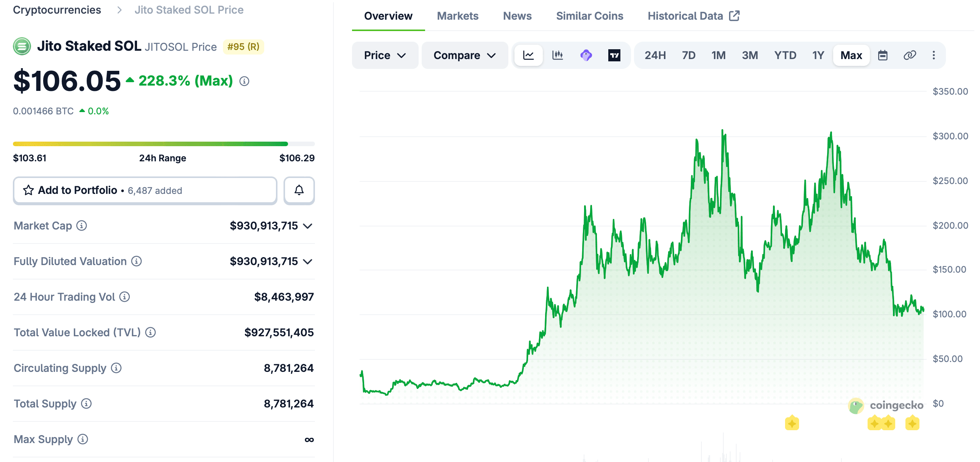Open Cryptocurrencies breadcrumb link
The width and height of the screenshot is (980, 462).
point(57,10)
